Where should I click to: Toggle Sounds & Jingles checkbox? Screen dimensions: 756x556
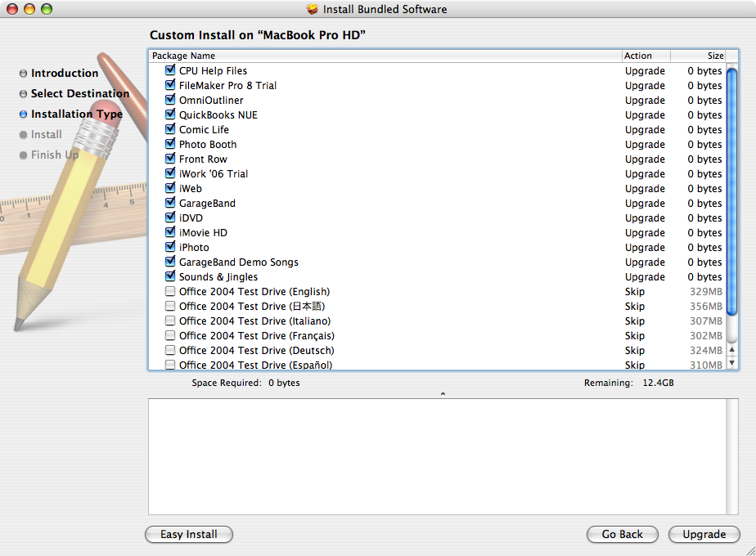(x=169, y=276)
